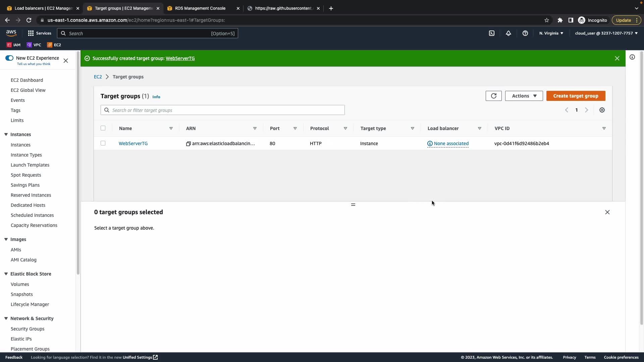
Task: Check the WebServerTG row checkbox
Action: tap(103, 143)
